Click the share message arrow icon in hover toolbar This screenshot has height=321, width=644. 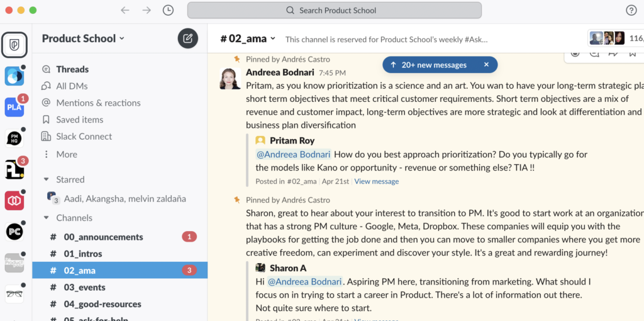[613, 53]
